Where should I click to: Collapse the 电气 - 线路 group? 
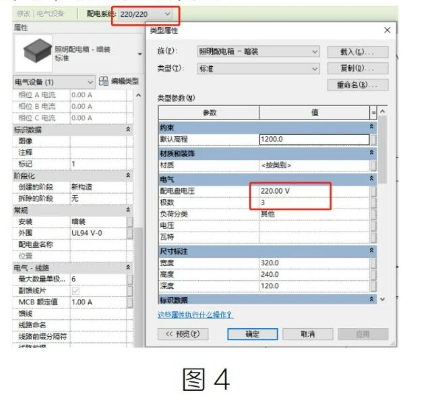pyautogui.click(x=128, y=267)
